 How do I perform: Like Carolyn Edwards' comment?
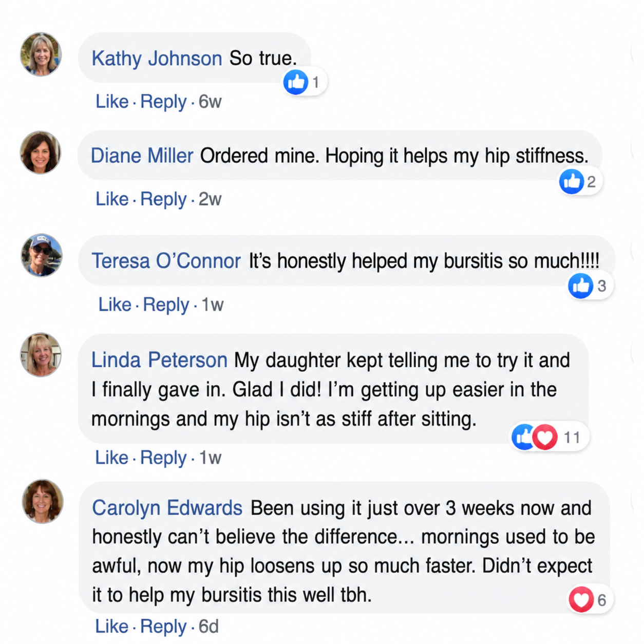tap(111, 626)
